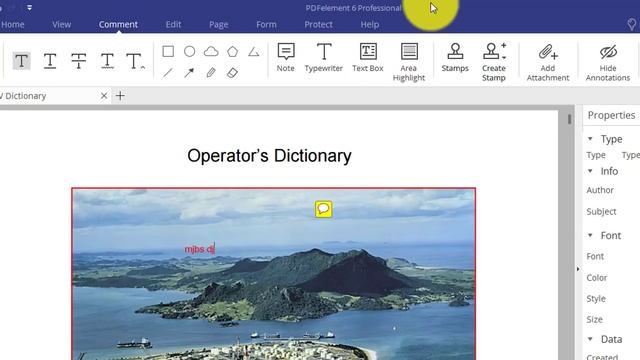Viewport: 640px width, 360px height.
Task: Open the Form tab
Action: coord(267,24)
